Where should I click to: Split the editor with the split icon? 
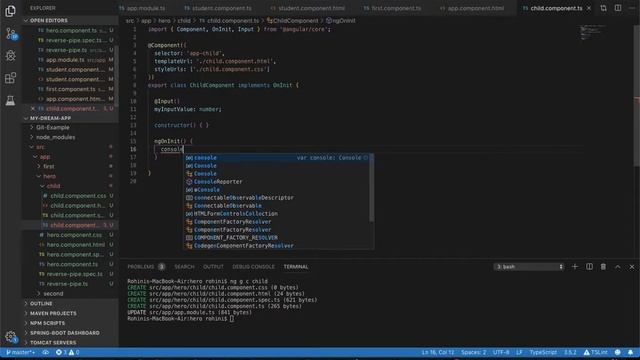point(618,8)
